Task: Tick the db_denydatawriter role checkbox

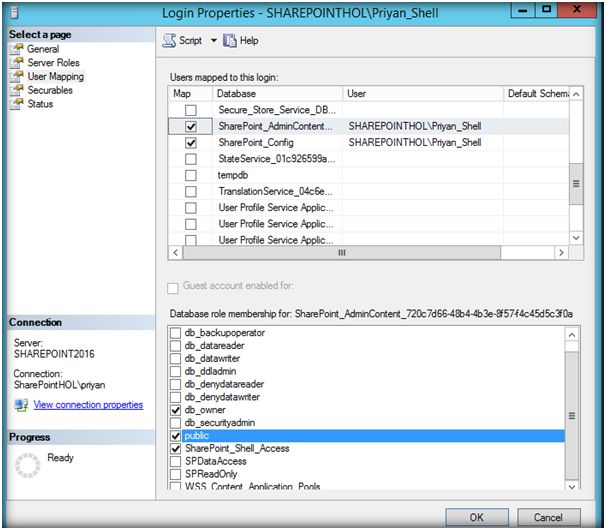Action: click(x=175, y=397)
